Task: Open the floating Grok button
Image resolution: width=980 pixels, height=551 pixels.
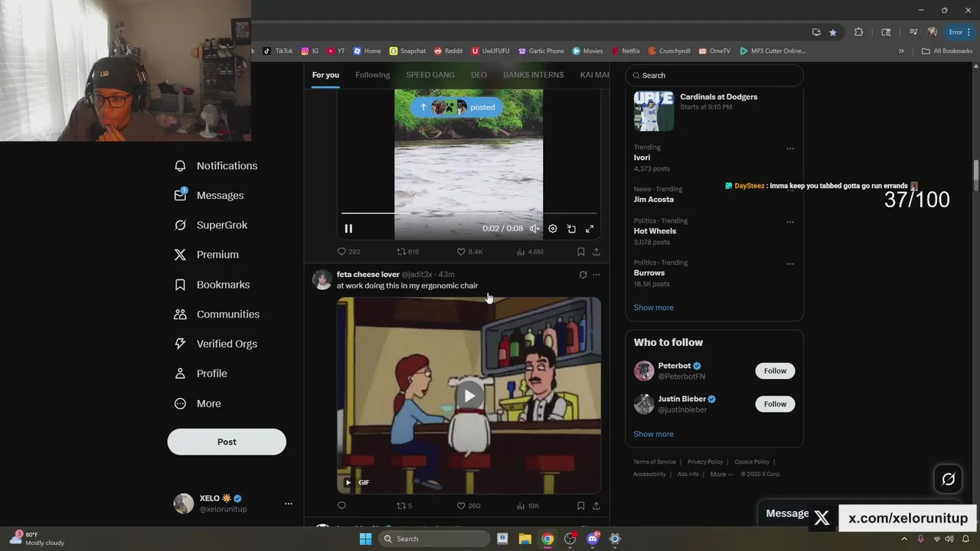Action: tap(948, 479)
